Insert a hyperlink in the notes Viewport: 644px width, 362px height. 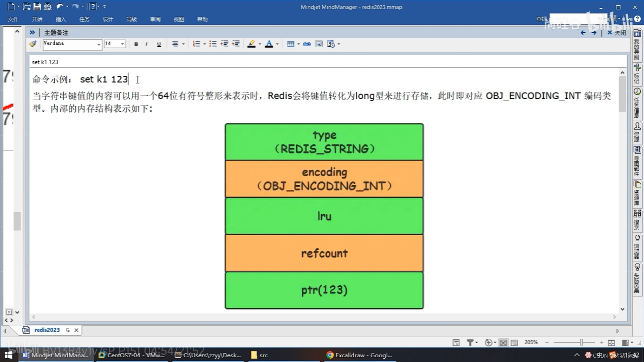pyautogui.click(x=306, y=44)
